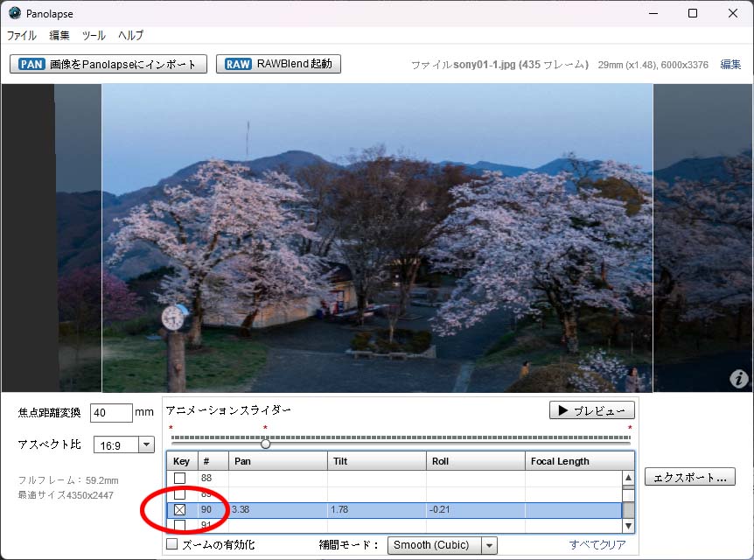This screenshot has width=754, height=560.
Task: Enable the ズームの有効化 checkbox
Action: click(172, 544)
